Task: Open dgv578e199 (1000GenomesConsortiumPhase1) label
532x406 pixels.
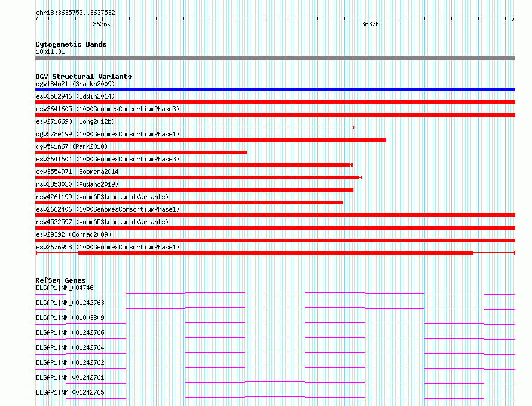Action: click(108, 134)
